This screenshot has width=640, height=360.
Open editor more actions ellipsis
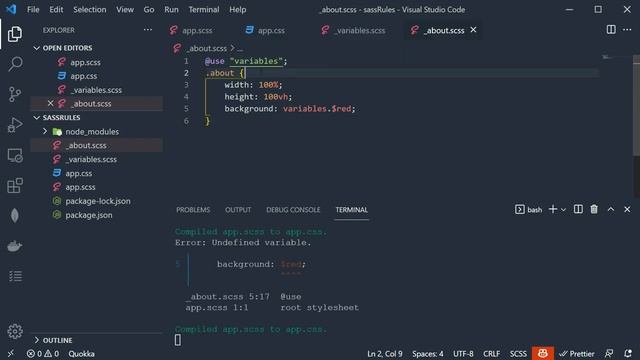[627, 30]
